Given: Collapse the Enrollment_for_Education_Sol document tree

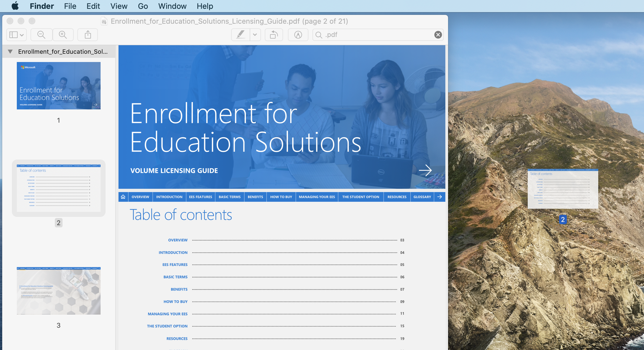Looking at the screenshot, I should click(x=10, y=52).
